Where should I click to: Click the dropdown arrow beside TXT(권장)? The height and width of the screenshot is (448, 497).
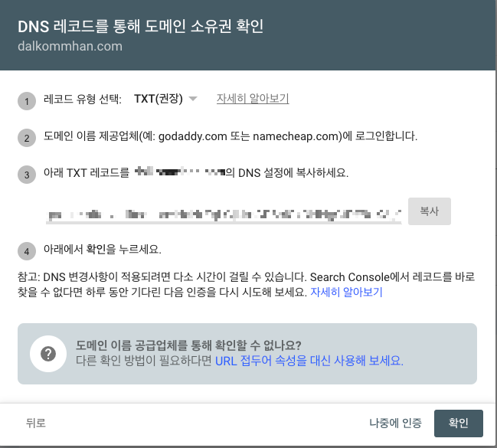tap(193, 99)
